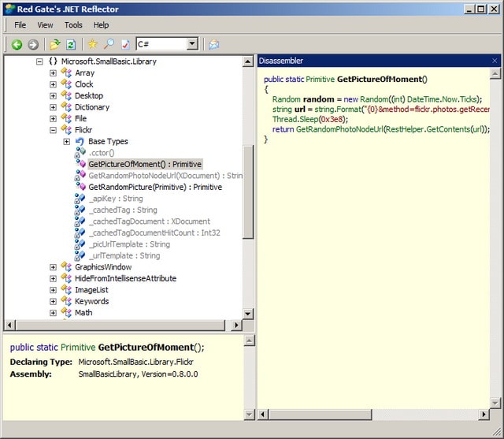
Task: Click the class icon next to File
Action: pyautogui.click(x=66, y=118)
